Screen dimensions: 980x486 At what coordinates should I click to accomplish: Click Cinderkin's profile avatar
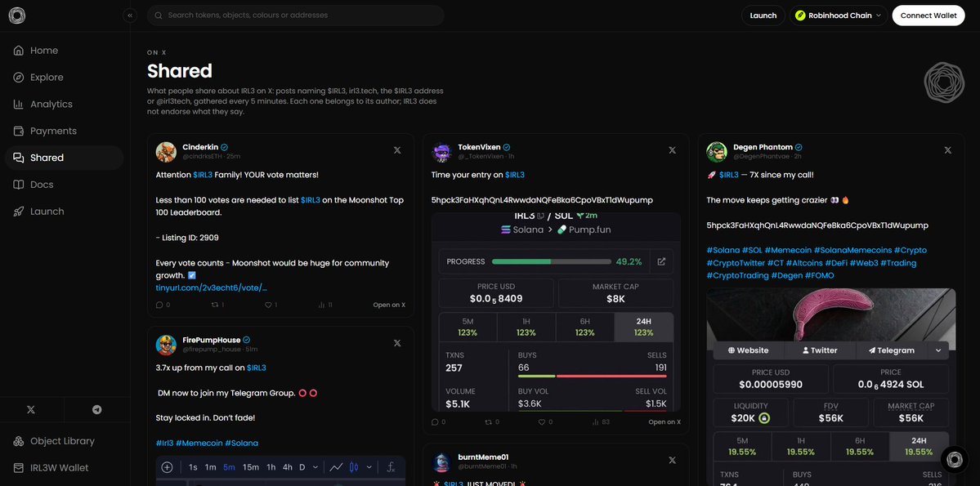coord(166,152)
